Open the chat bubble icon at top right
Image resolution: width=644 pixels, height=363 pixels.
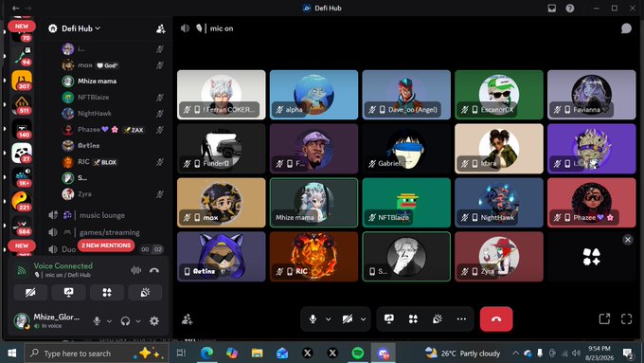click(626, 27)
